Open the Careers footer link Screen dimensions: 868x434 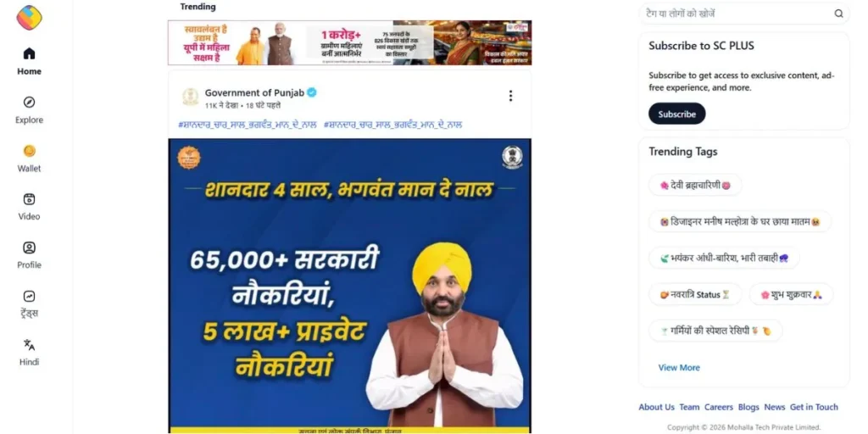pyautogui.click(x=719, y=407)
